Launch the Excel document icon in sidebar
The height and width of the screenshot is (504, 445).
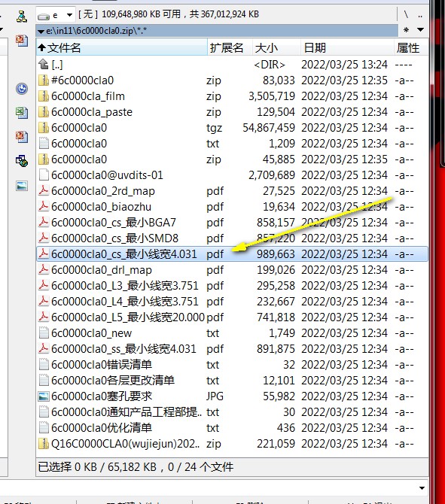[x=22, y=113]
